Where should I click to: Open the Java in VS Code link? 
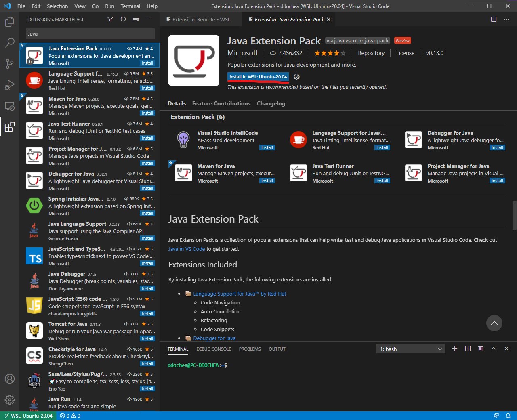click(x=187, y=249)
